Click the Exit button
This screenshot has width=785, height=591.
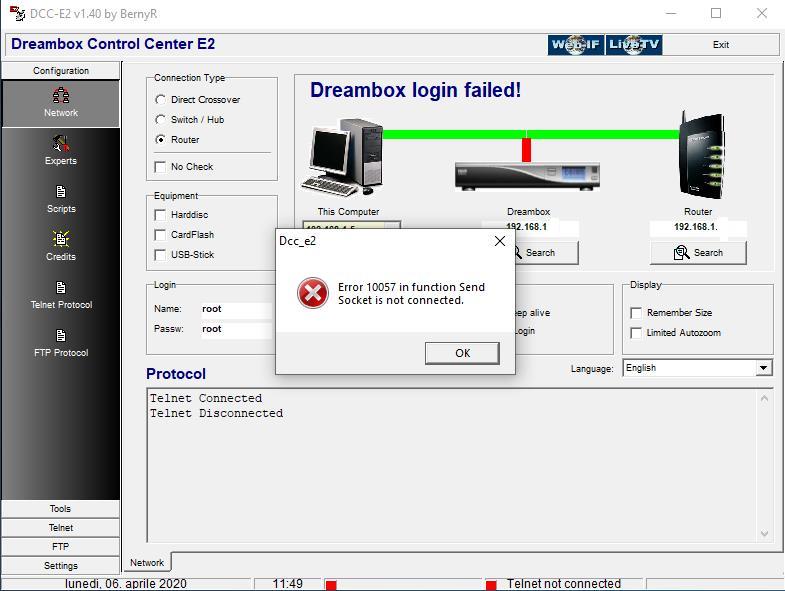(x=720, y=45)
